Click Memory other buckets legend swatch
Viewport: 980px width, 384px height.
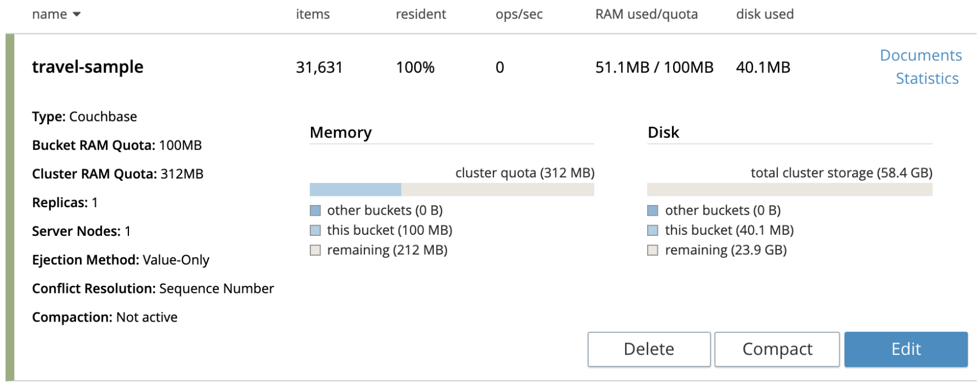315,211
